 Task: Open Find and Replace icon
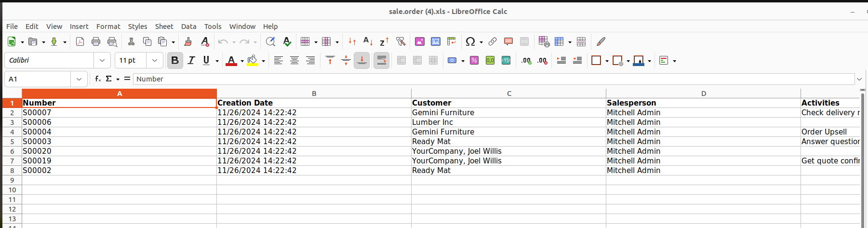[x=271, y=42]
